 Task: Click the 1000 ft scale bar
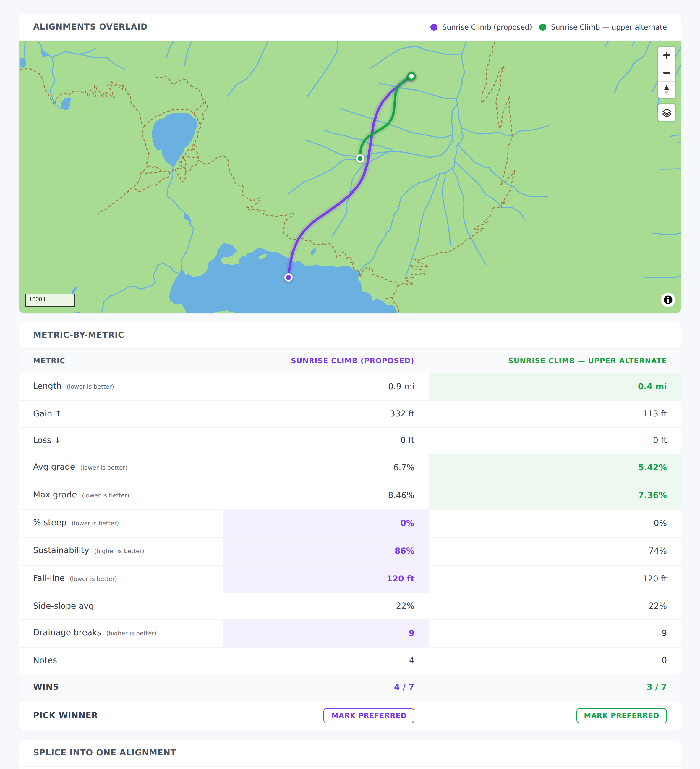point(50,300)
